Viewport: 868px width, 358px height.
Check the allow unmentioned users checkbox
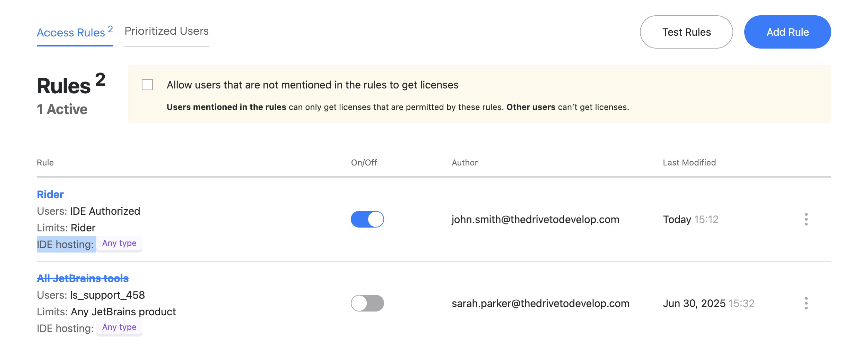point(147,85)
